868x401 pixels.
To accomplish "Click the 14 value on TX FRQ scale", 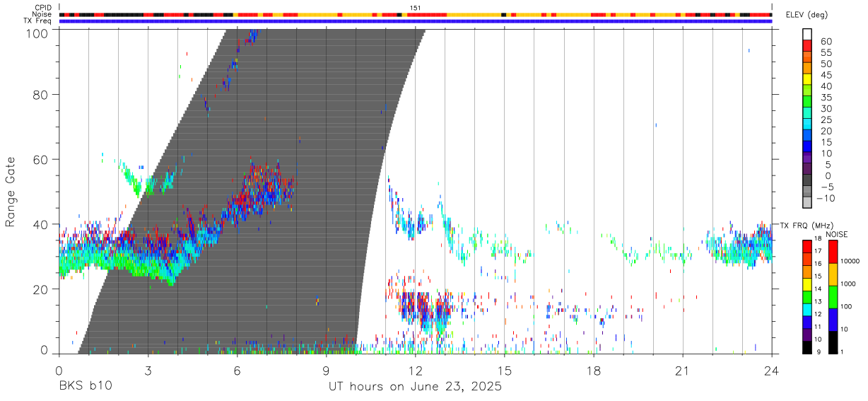I will point(816,289).
